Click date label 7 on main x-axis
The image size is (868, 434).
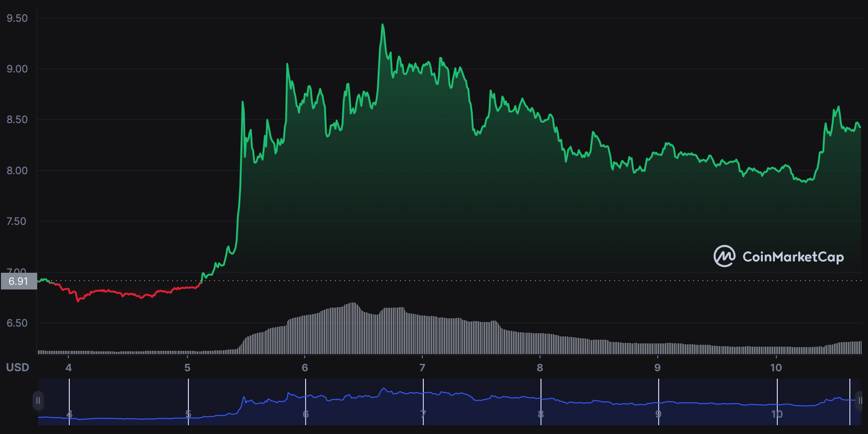pyautogui.click(x=422, y=368)
